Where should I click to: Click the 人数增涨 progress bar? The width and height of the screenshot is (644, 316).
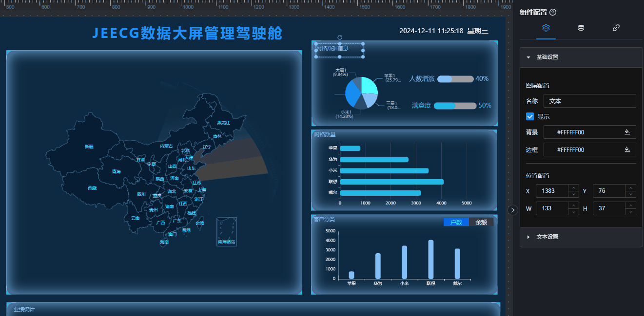pos(455,79)
